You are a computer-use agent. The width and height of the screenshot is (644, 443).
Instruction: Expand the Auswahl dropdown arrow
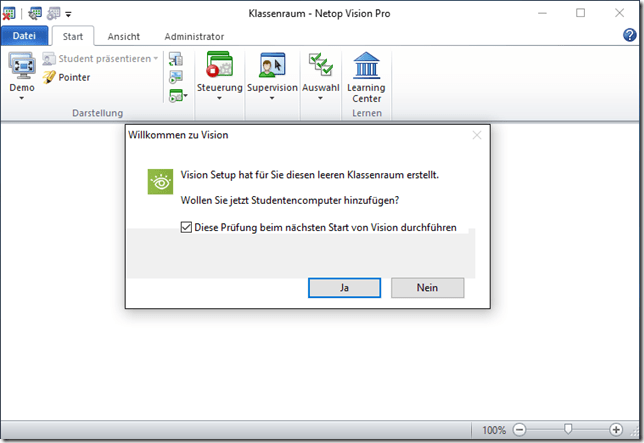(321, 100)
